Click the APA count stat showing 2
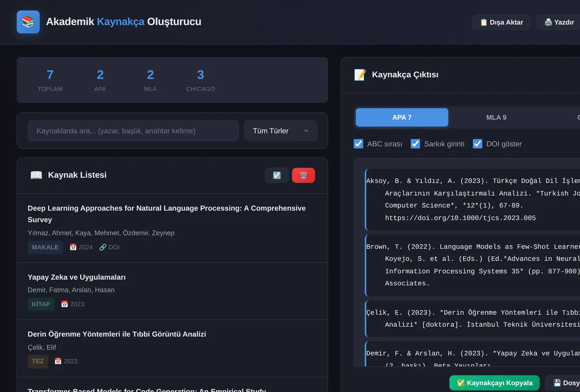This screenshot has height=392, width=580. [x=100, y=80]
